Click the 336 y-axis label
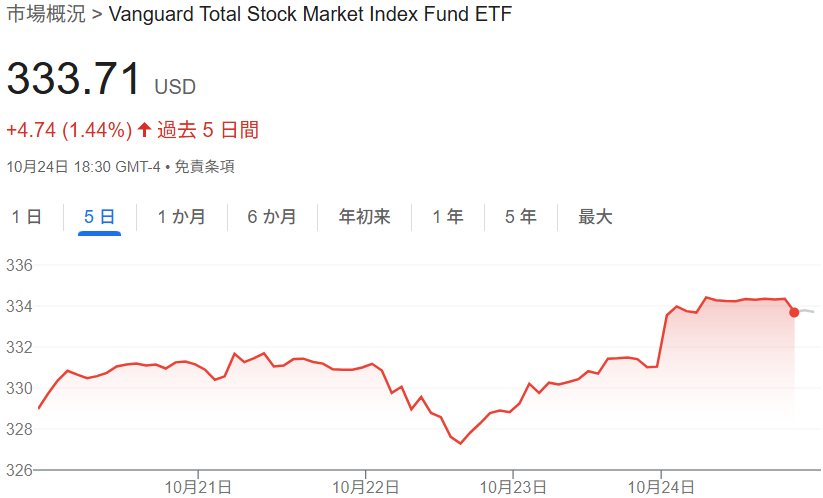This screenshot has width=823, height=498. point(20,266)
